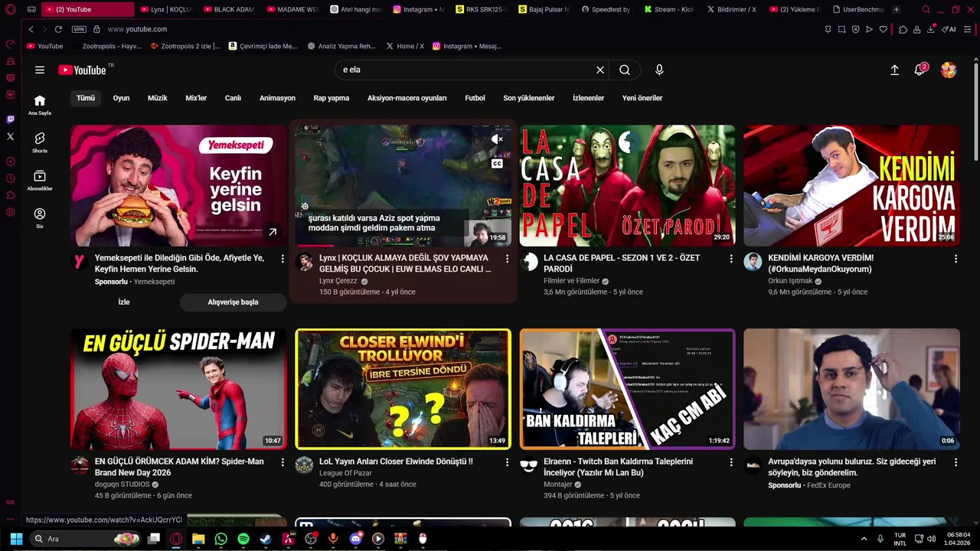Viewport: 980px width, 551px height.
Task: Go to Ana Sayfa in sidebar
Action: click(x=40, y=105)
